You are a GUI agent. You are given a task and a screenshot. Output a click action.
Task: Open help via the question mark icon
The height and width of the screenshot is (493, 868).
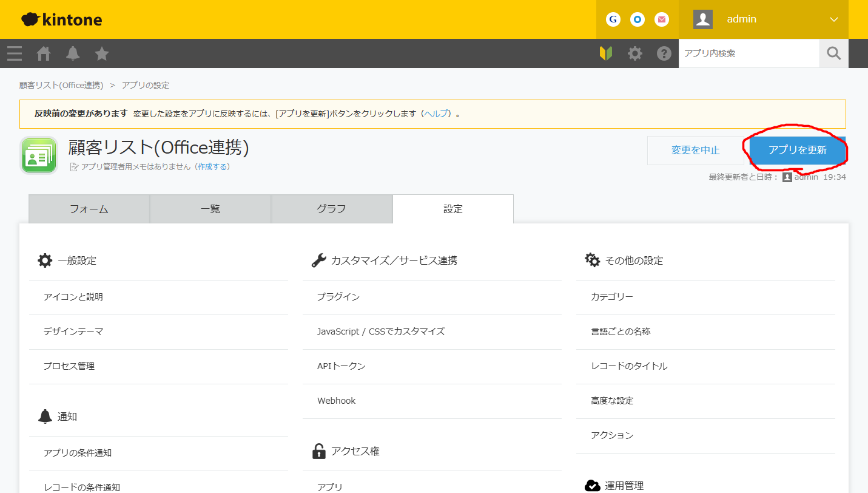point(664,53)
